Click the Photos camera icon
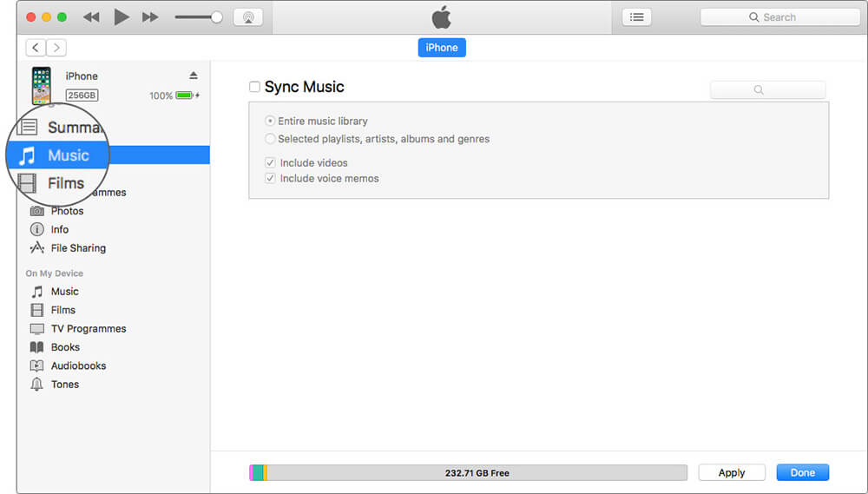868x494 pixels. 37,211
